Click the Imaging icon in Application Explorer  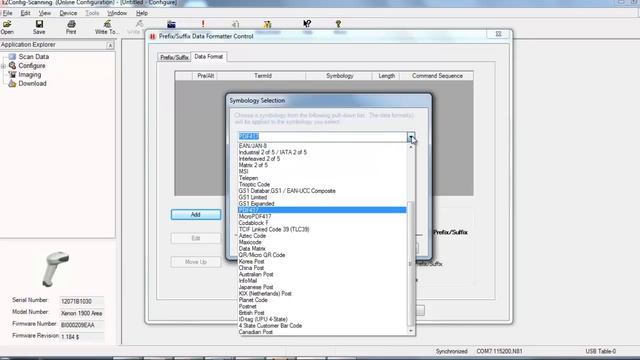pos(12,75)
